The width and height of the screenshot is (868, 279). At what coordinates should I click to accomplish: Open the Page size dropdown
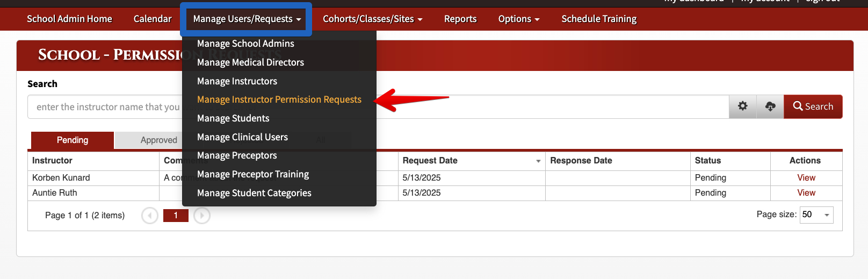[816, 214]
